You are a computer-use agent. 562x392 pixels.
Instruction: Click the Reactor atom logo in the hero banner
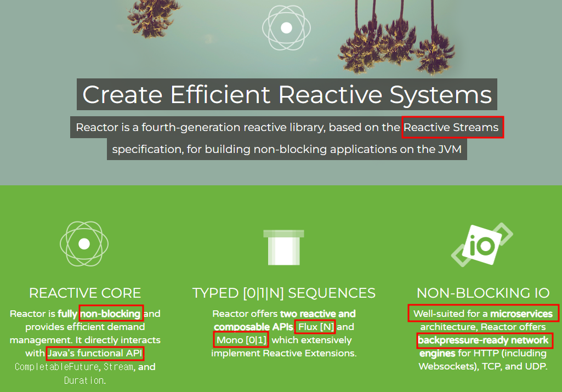(x=286, y=27)
